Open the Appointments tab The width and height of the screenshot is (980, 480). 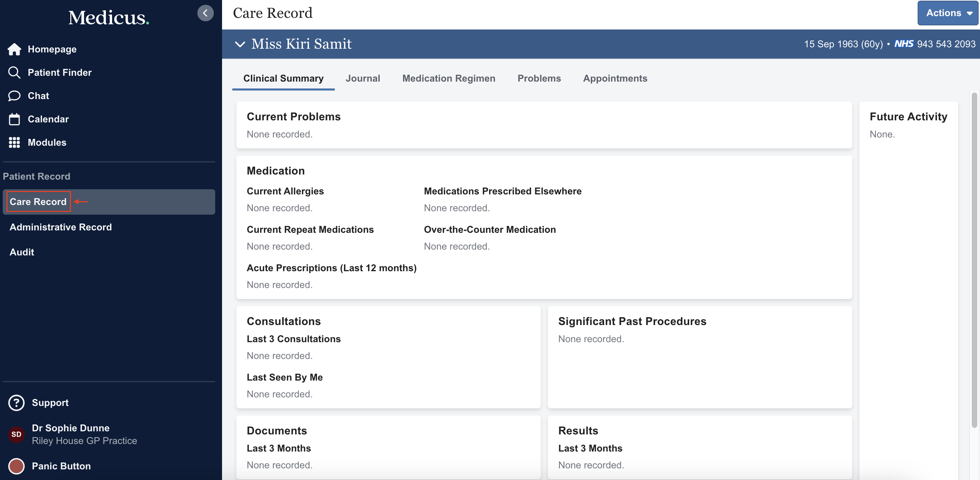615,79
